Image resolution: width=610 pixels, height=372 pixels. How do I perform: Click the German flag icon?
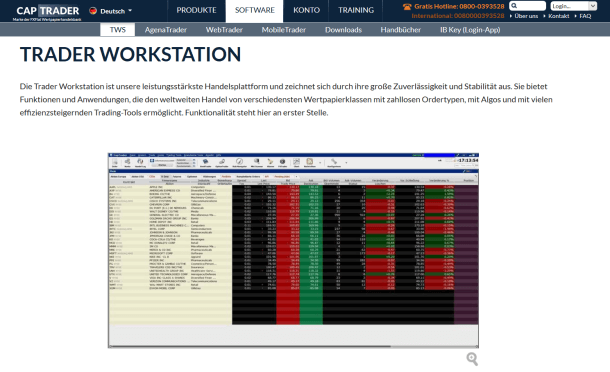point(93,11)
